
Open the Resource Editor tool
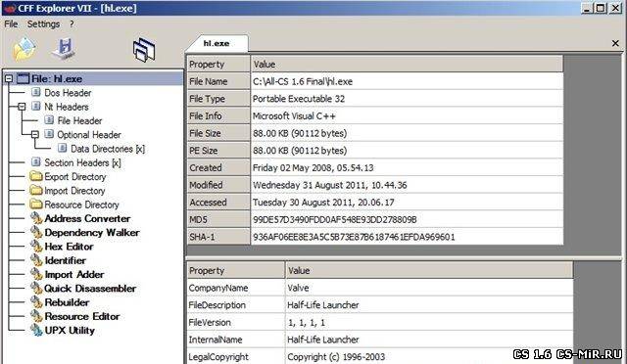82,316
